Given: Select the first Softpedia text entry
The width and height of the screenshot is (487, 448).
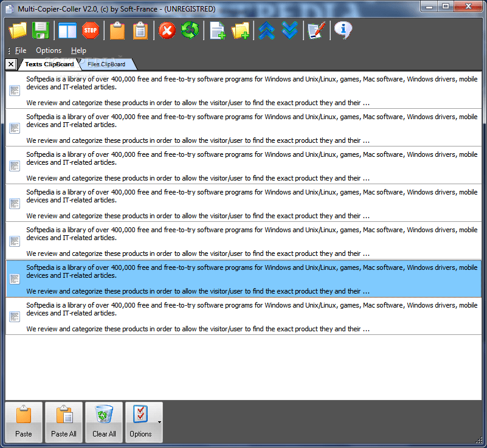Looking at the screenshot, I should coord(243,91).
